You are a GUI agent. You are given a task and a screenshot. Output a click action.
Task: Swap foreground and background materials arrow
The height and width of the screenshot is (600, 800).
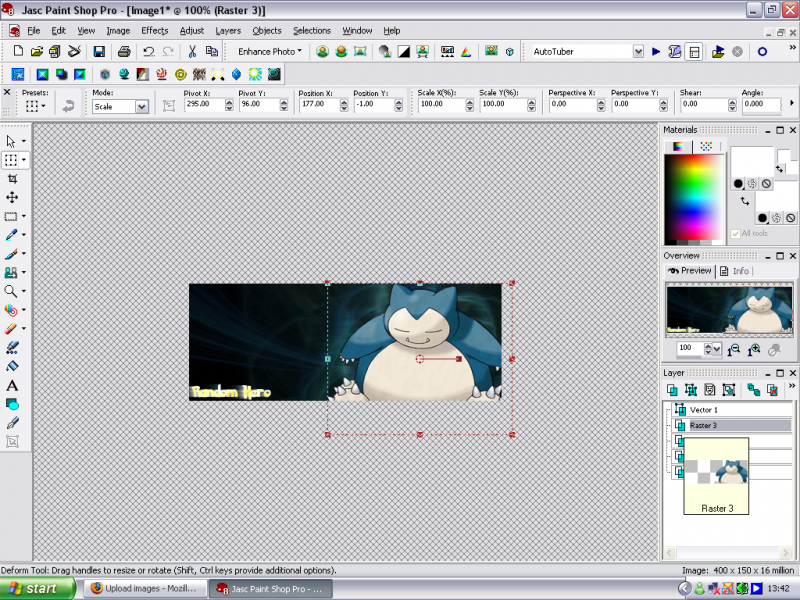[x=745, y=201]
